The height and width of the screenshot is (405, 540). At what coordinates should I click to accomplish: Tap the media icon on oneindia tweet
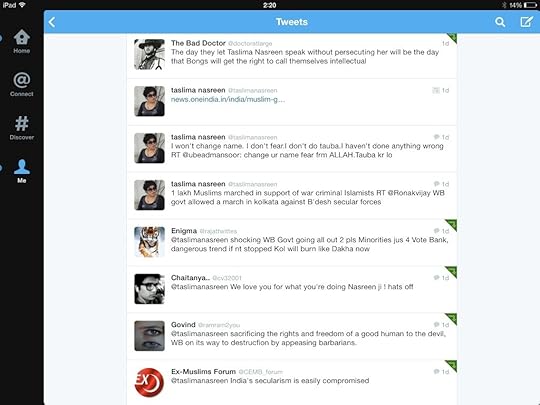(436, 90)
